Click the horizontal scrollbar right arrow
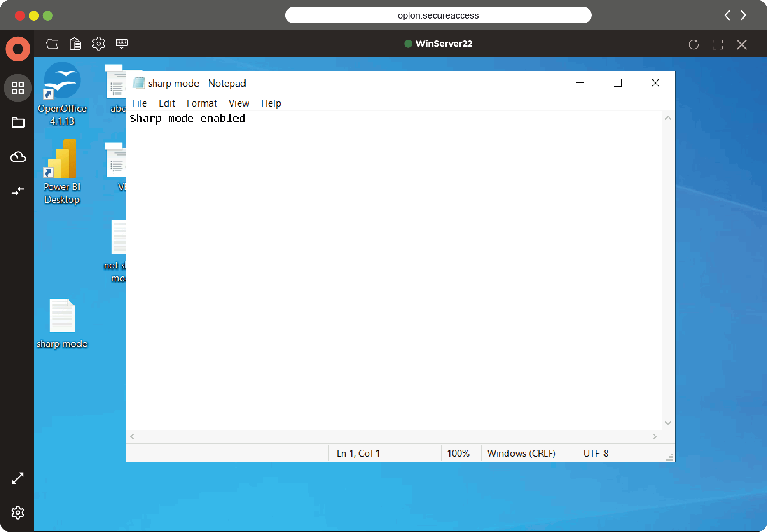Viewport: 767px width, 532px height. pos(655,436)
